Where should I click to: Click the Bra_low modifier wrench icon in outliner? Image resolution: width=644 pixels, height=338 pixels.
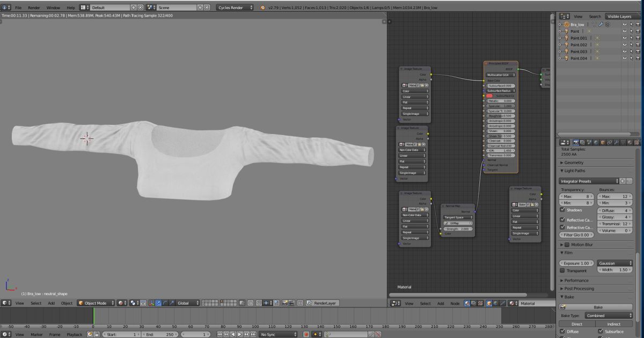pos(601,24)
